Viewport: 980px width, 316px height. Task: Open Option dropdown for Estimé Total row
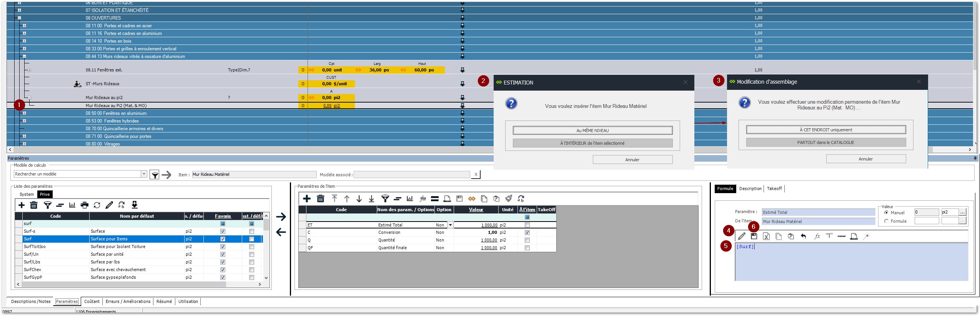[450, 225]
